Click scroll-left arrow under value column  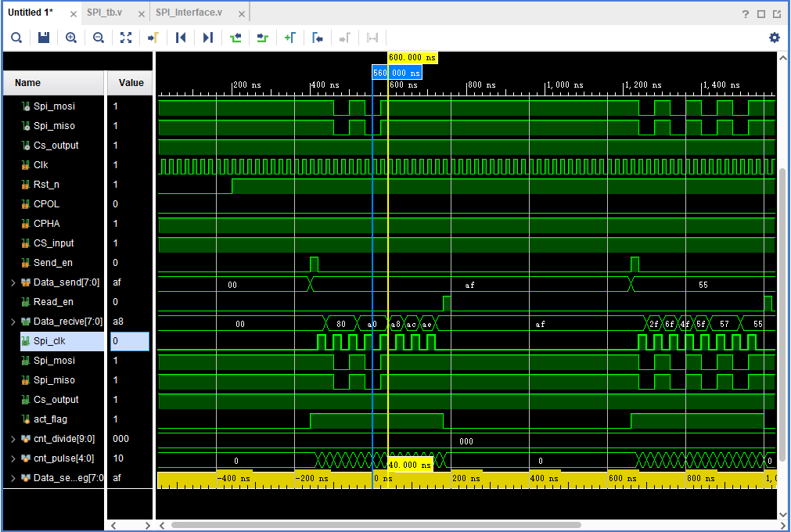113,526
